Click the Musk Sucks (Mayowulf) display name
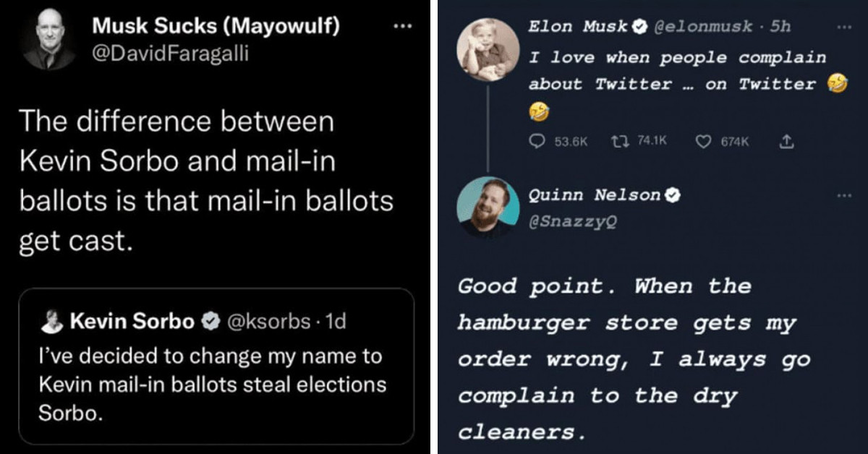The height and width of the screenshot is (454, 868). [216, 27]
